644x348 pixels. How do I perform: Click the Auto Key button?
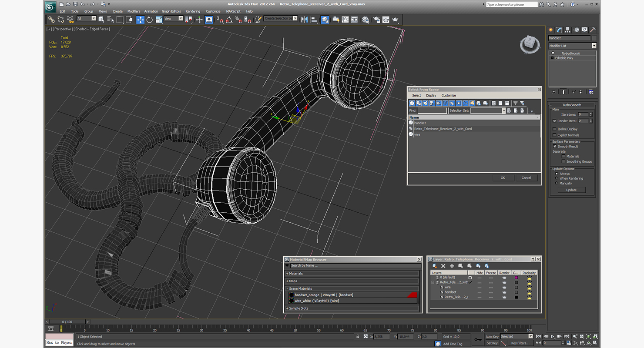492,337
